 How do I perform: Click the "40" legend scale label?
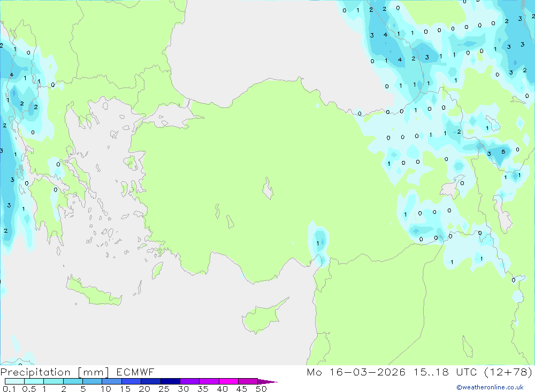(x=223, y=389)
